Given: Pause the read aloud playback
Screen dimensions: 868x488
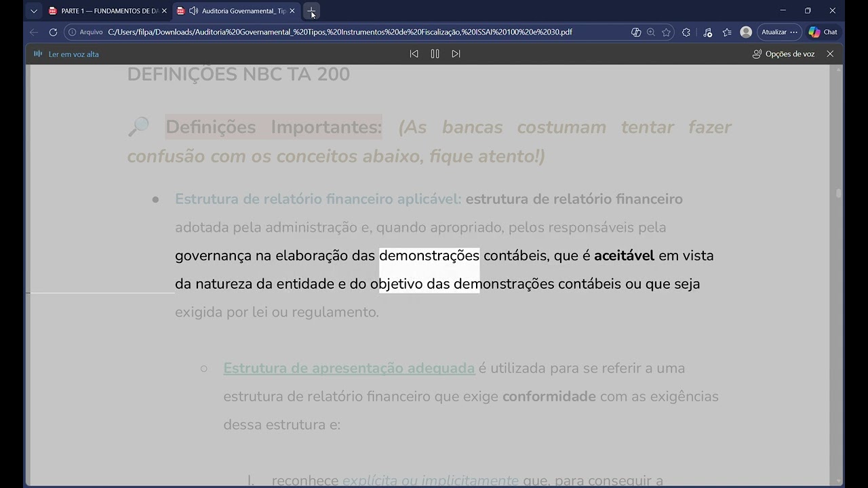Looking at the screenshot, I should (435, 54).
